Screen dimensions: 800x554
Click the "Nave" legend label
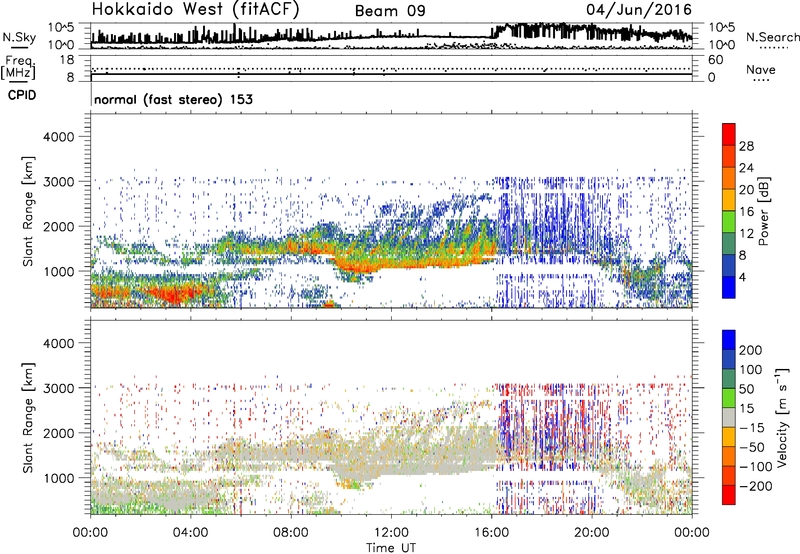(x=761, y=70)
